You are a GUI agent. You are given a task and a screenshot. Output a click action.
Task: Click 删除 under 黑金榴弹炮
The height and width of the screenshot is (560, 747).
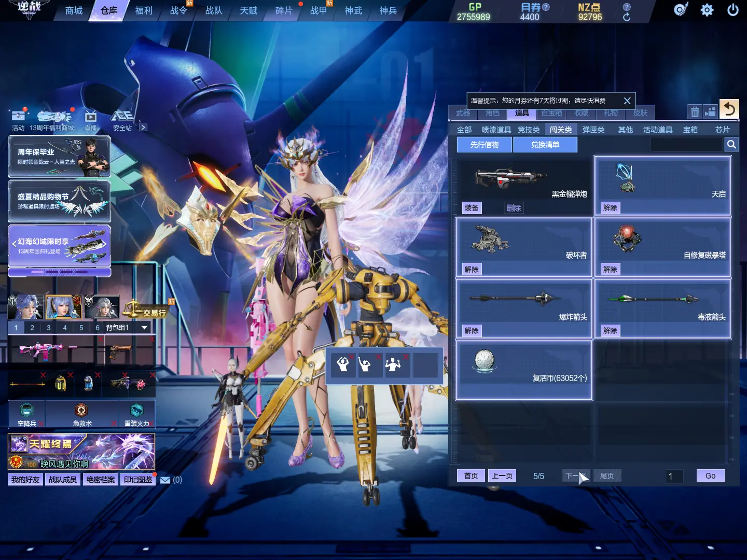click(514, 208)
